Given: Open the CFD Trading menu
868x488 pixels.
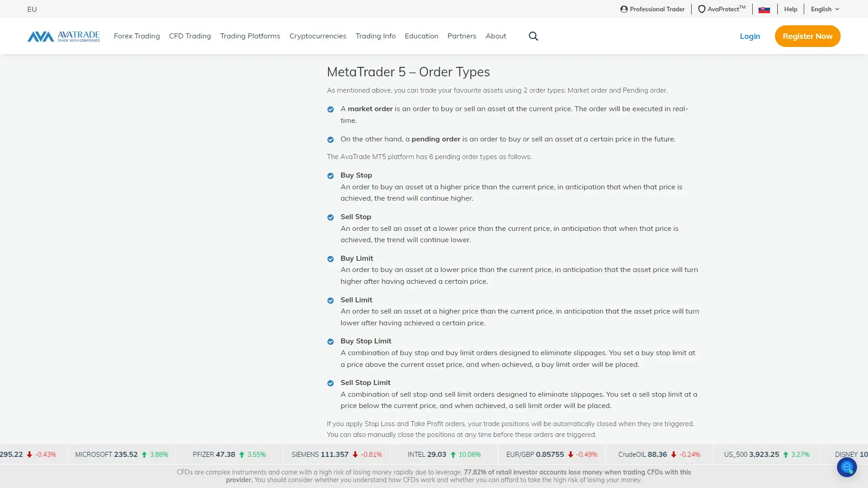Looking at the screenshot, I should click(190, 36).
